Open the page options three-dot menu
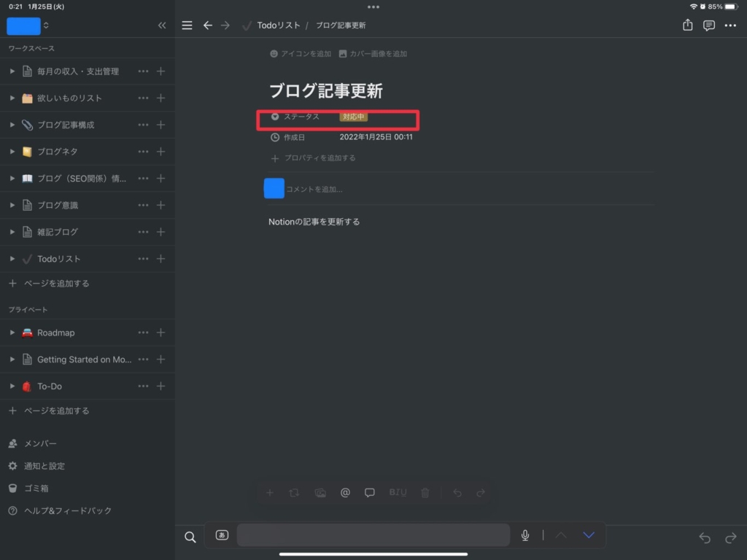 730,26
